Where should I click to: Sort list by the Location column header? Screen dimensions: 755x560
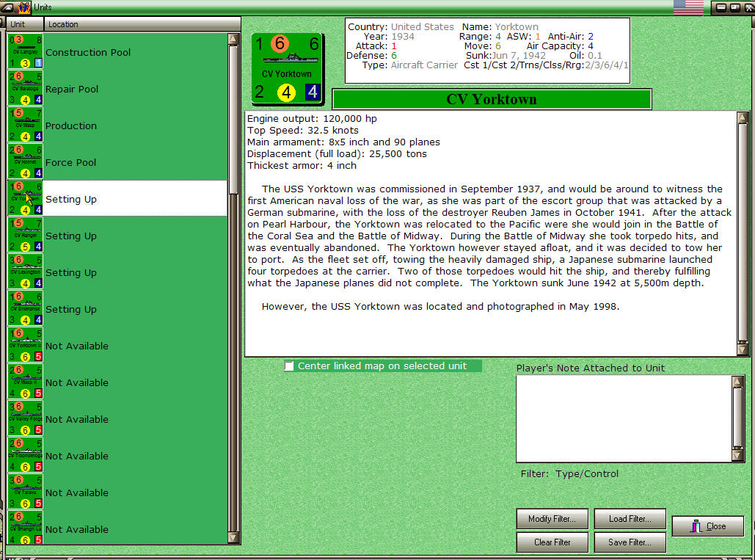point(142,24)
